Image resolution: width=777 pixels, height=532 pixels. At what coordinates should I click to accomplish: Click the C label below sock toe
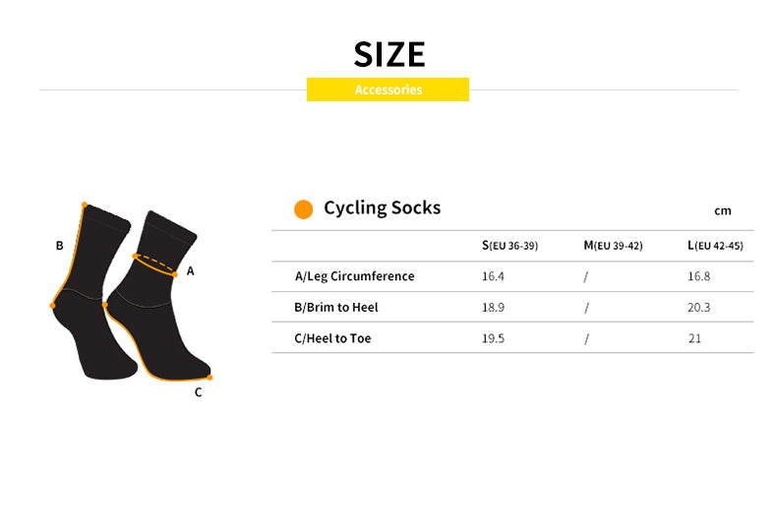198,392
